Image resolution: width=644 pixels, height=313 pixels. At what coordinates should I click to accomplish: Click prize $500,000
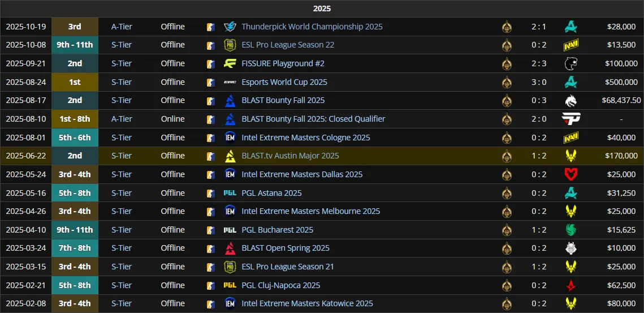[621, 82]
